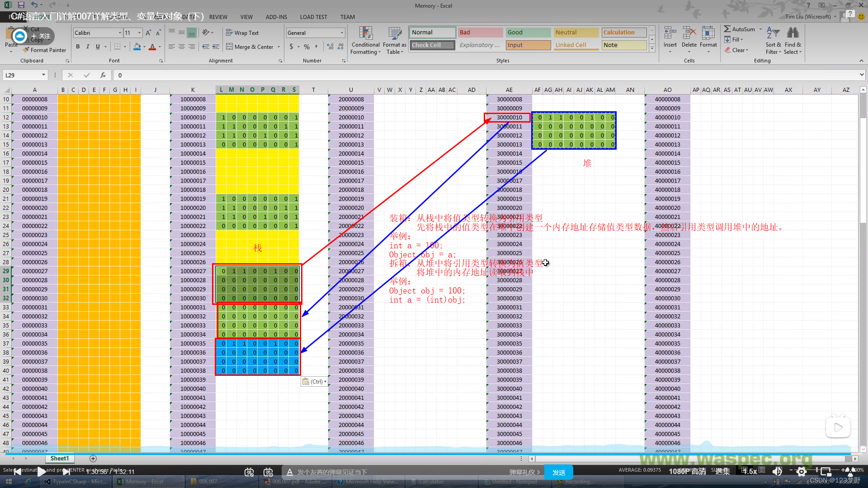Align text left
Image resolution: width=868 pixels, height=488 pixels.
click(172, 47)
